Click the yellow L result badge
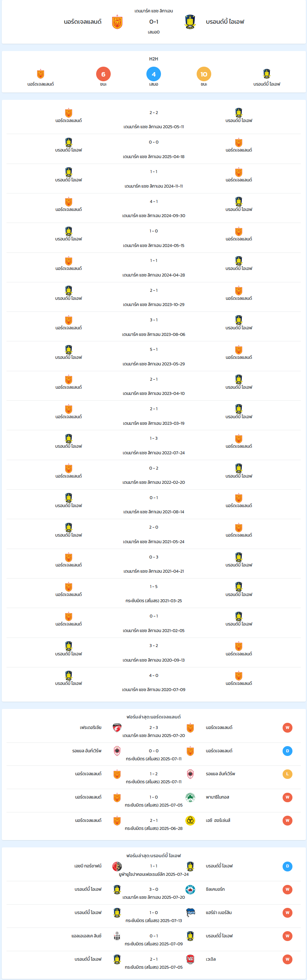This screenshot has height=980, width=307. (288, 774)
